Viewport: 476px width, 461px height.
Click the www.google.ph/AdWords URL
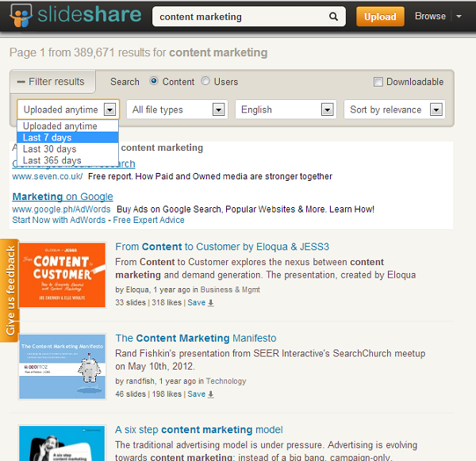(61, 209)
